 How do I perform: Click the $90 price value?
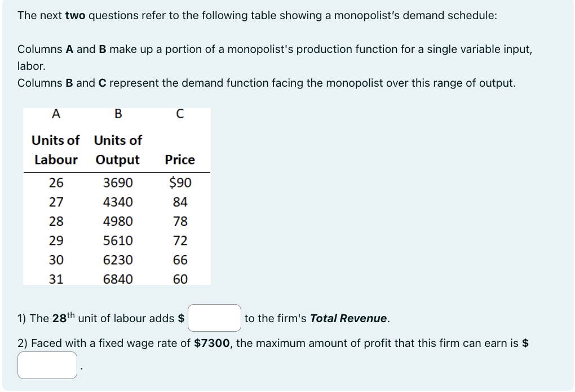(180, 182)
